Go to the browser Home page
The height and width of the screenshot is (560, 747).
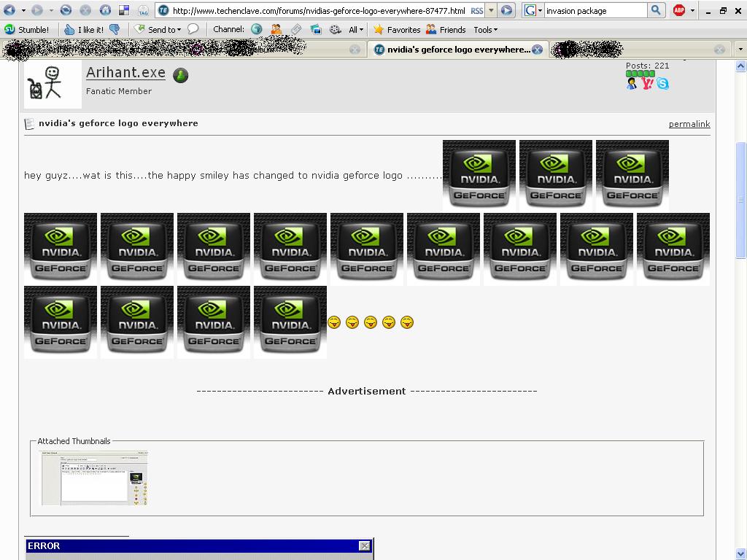point(105,10)
